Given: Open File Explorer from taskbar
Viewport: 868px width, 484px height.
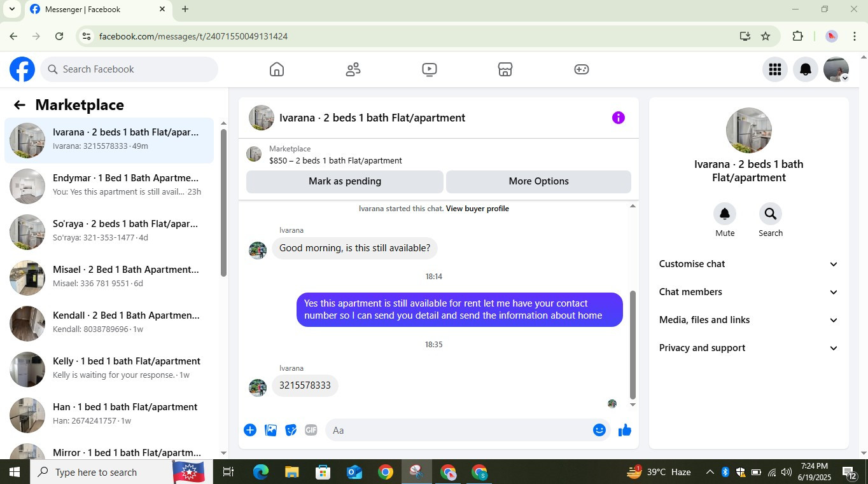Looking at the screenshot, I should click(x=291, y=472).
